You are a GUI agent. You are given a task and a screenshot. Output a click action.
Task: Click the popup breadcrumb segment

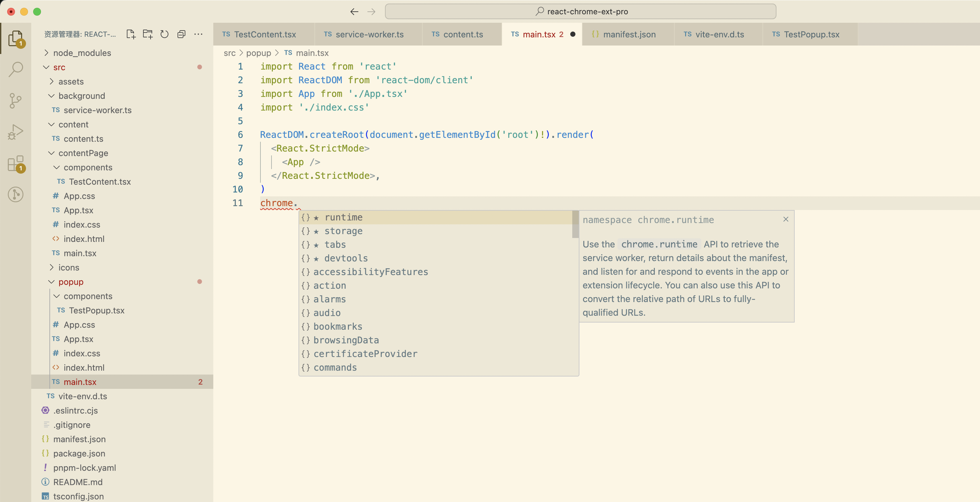pyautogui.click(x=258, y=53)
